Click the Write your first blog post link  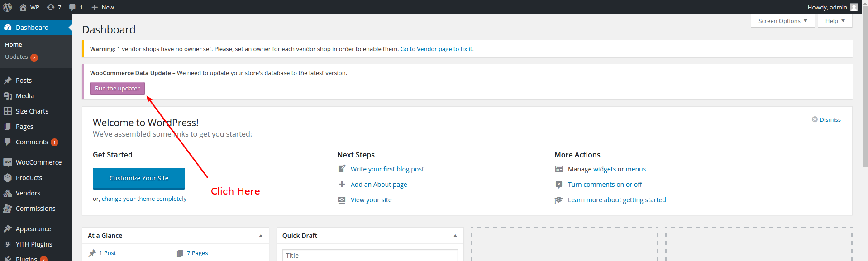387,169
